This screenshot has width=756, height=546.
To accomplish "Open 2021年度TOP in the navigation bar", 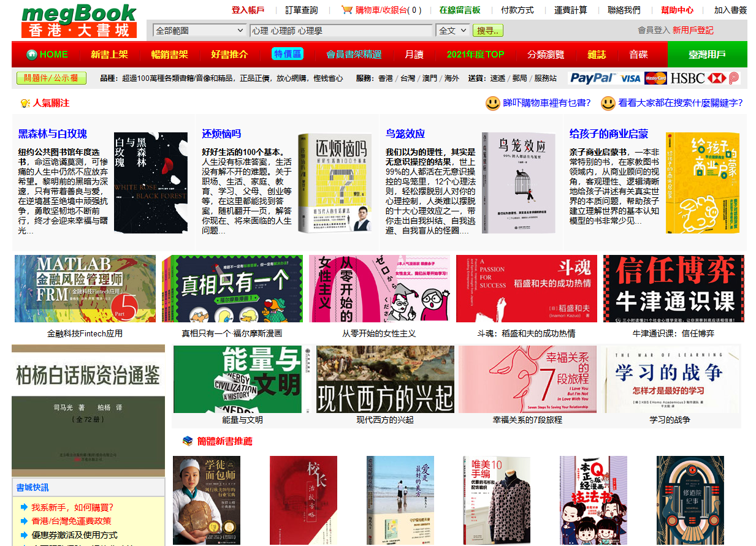I will click(x=475, y=55).
